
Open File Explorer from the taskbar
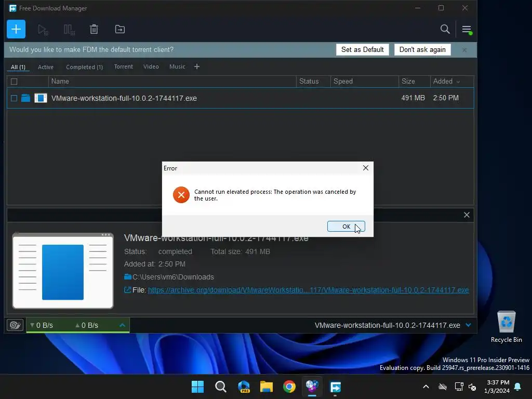(267, 387)
